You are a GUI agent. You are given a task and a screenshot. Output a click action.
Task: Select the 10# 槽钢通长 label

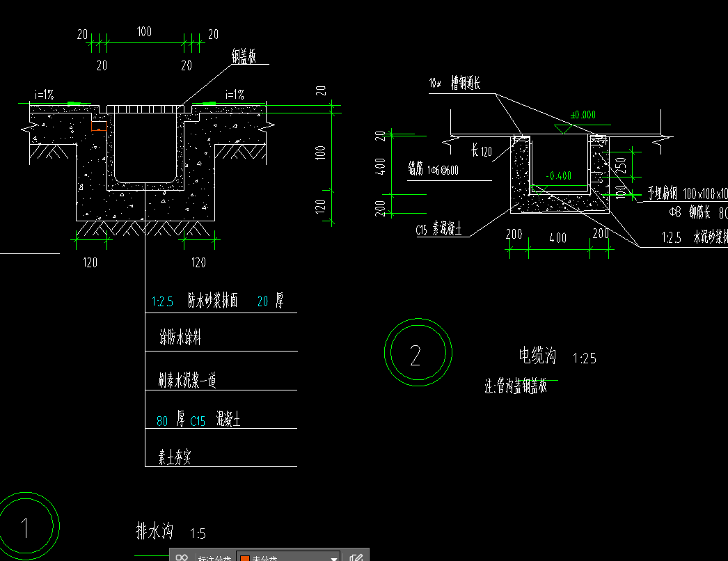pos(454,83)
